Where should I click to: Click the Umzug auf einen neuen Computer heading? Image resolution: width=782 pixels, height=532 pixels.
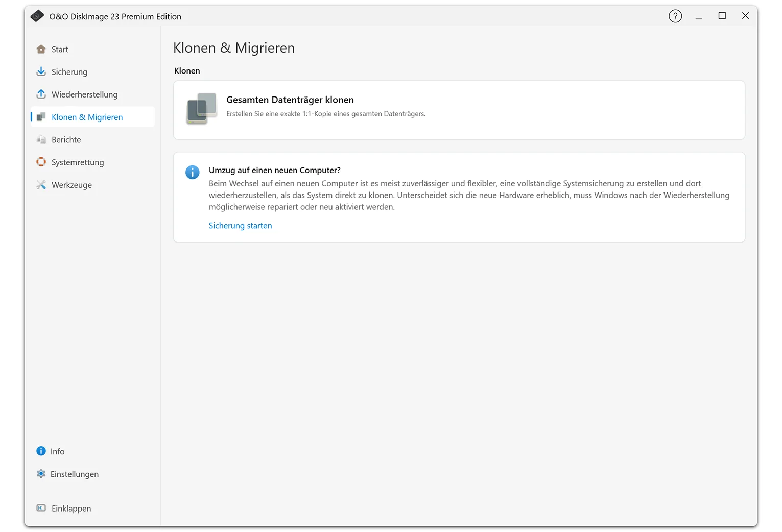[x=275, y=170]
